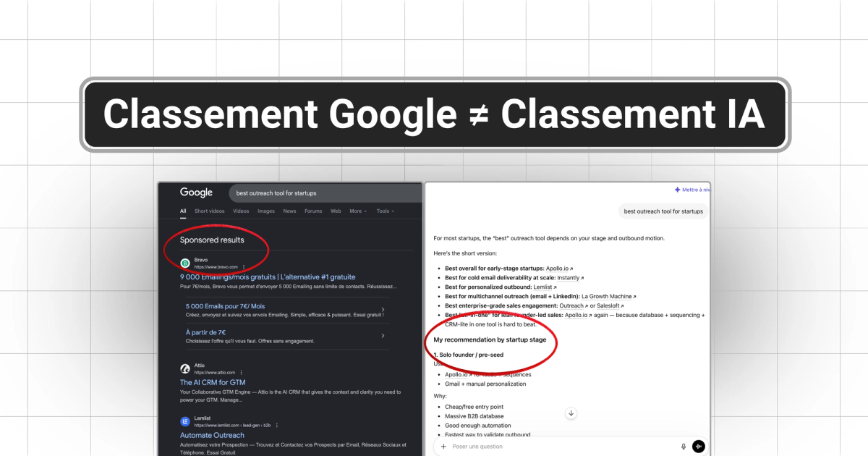Switch to the Videos search tab
The width and height of the screenshot is (868, 456).
coord(241,211)
